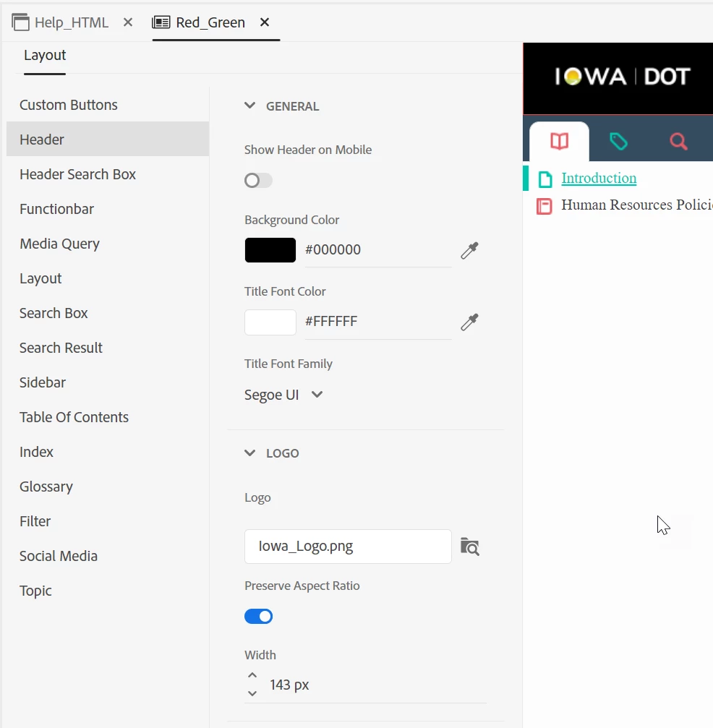Screen dimensions: 713x728
Task: Click the Red_Green tab skin icon
Action: coord(161,22)
